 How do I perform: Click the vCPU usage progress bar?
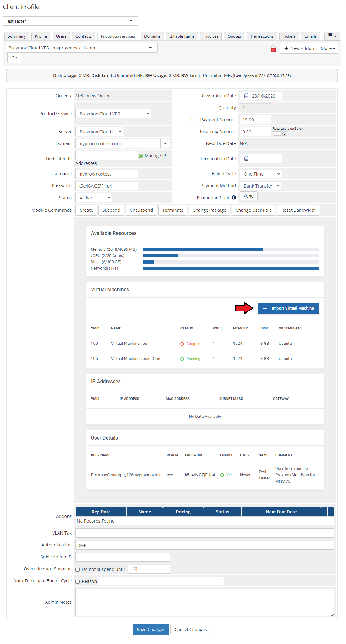(231, 256)
